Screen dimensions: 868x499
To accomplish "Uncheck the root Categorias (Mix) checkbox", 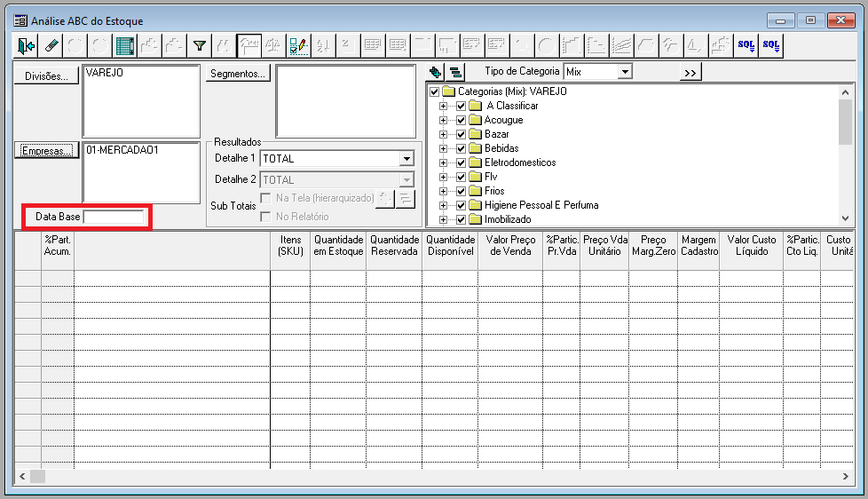I will pyautogui.click(x=435, y=91).
